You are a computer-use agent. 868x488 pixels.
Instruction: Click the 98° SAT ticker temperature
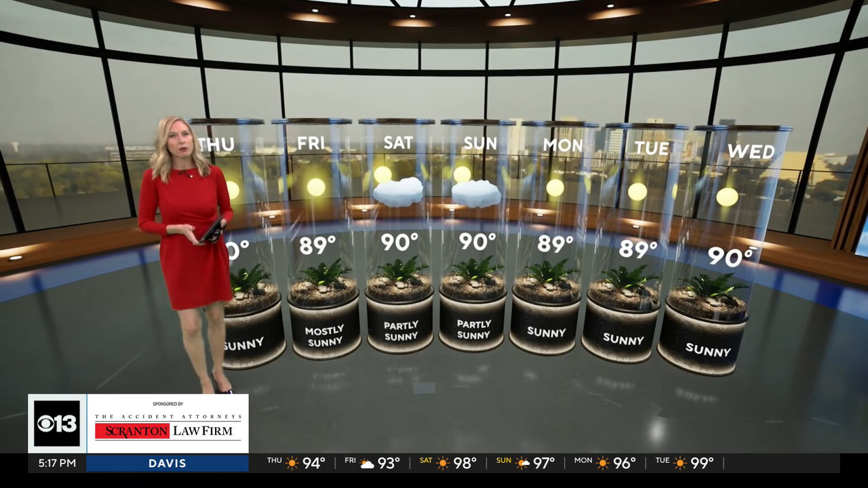click(465, 464)
